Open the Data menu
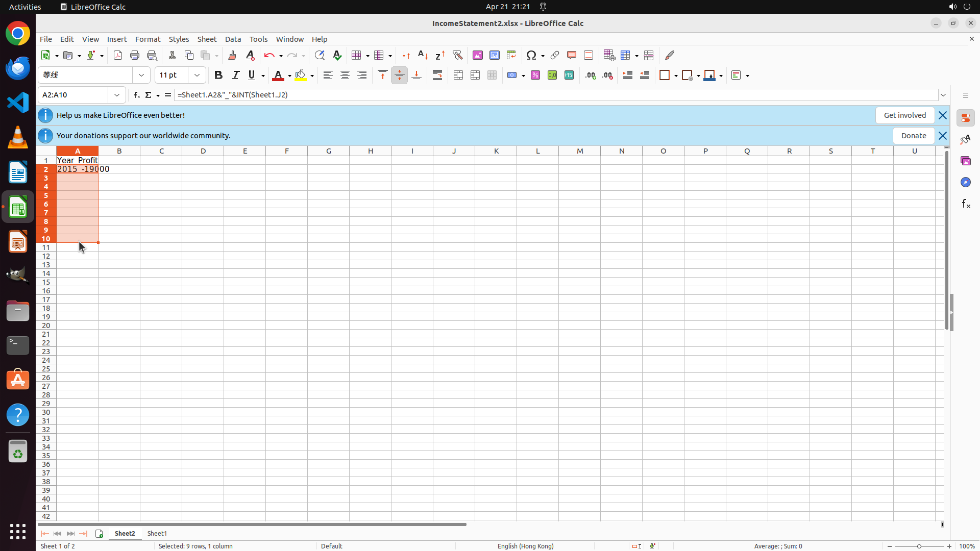The width and height of the screenshot is (980, 551). [x=233, y=39]
